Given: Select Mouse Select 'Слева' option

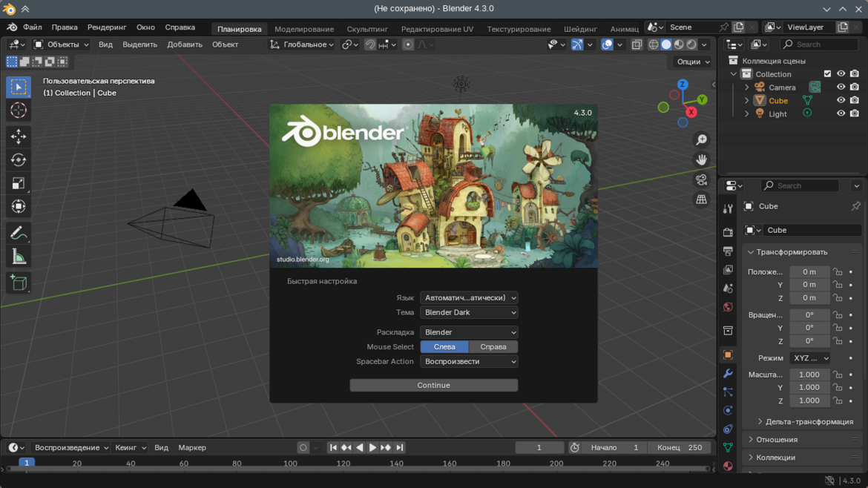Looking at the screenshot, I should tap(444, 347).
